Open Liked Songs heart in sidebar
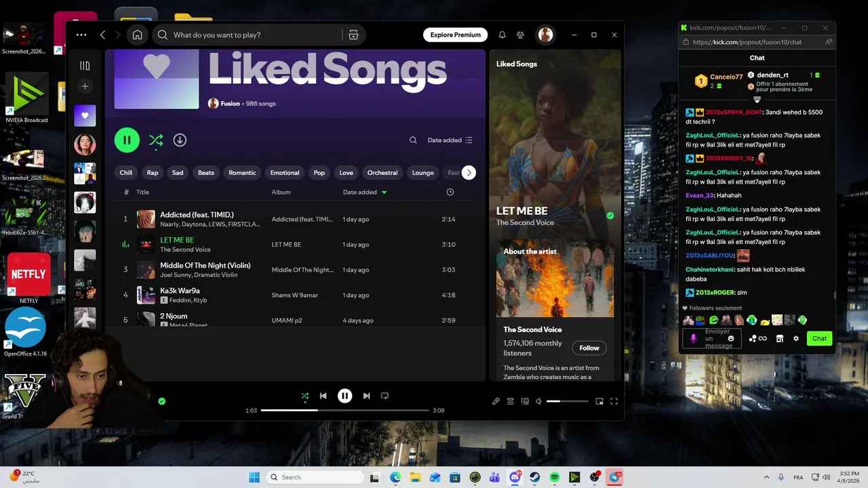 tap(85, 115)
